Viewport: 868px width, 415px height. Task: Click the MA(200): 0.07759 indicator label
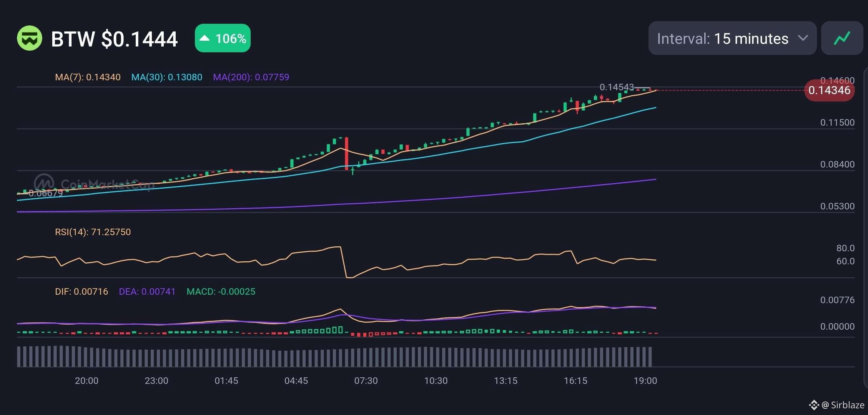251,77
